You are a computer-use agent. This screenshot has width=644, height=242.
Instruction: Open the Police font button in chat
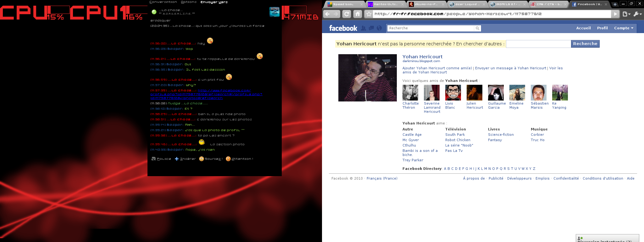161,159
